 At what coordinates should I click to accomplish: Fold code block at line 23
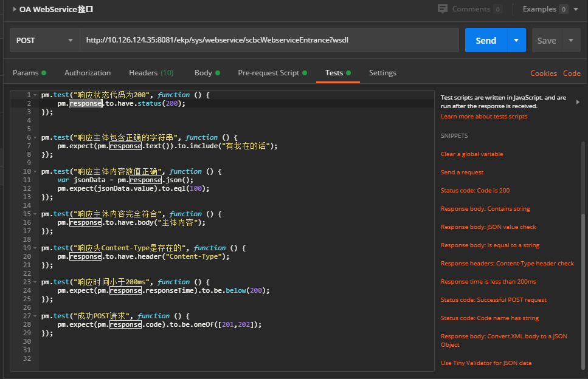pyautogui.click(x=35, y=282)
